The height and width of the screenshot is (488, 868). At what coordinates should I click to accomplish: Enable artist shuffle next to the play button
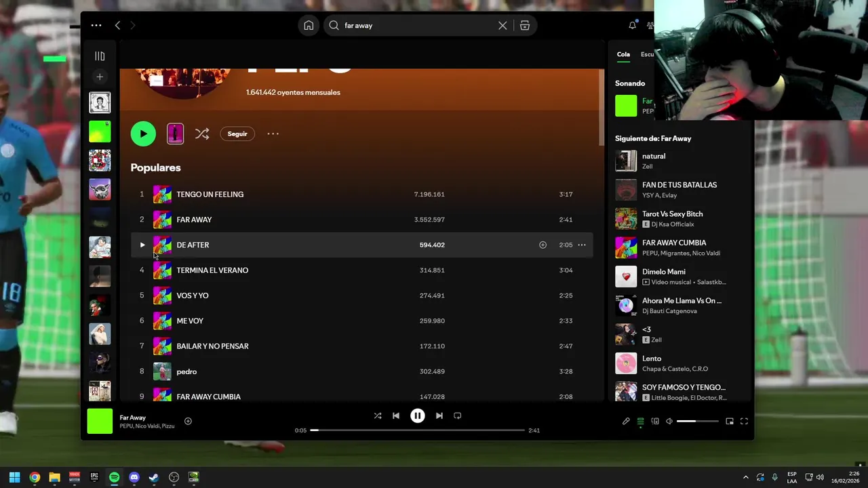[x=202, y=134]
